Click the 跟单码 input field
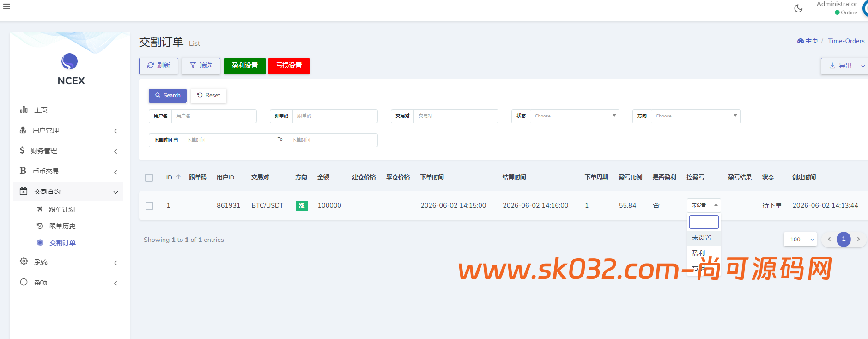The height and width of the screenshot is (339, 868). click(x=335, y=116)
